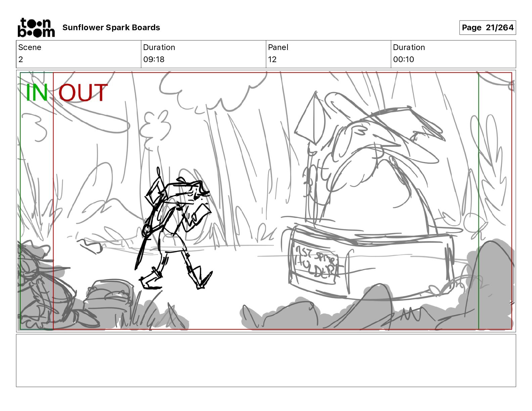The width and height of the screenshot is (532, 411).
Task: Select the scene duration '09:18'
Action: pos(154,59)
